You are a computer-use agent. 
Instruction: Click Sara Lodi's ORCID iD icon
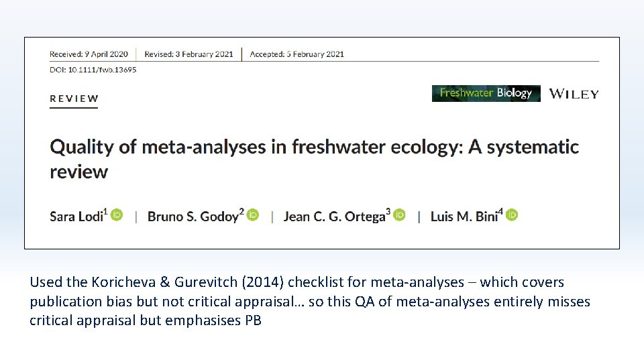117,215
